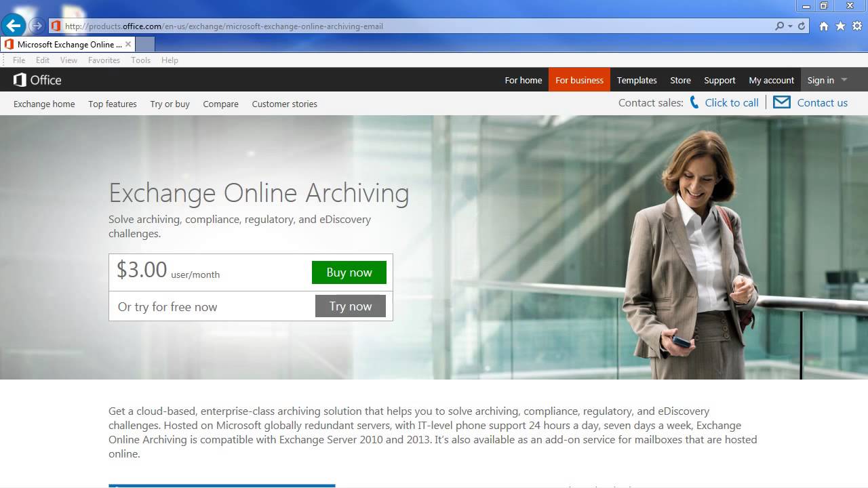
Task: Open the Edit menu
Action: pos(43,60)
